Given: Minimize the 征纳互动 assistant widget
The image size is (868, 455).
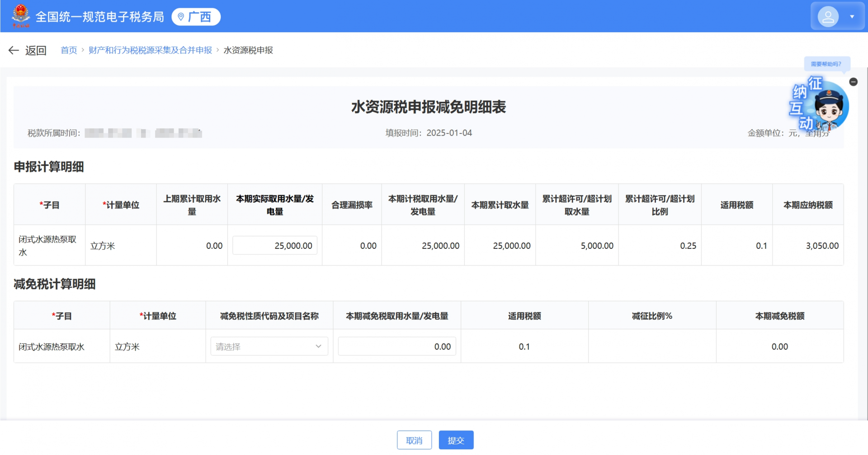Looking at the screenshot, I should (x=853, y=82).
